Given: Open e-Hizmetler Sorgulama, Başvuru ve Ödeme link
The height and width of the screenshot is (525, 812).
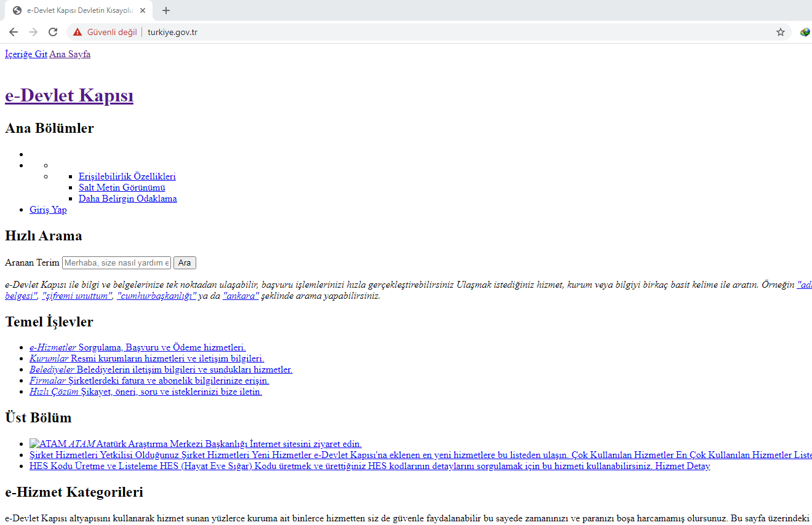Looking at the screenshot, I should click(138, 347).
